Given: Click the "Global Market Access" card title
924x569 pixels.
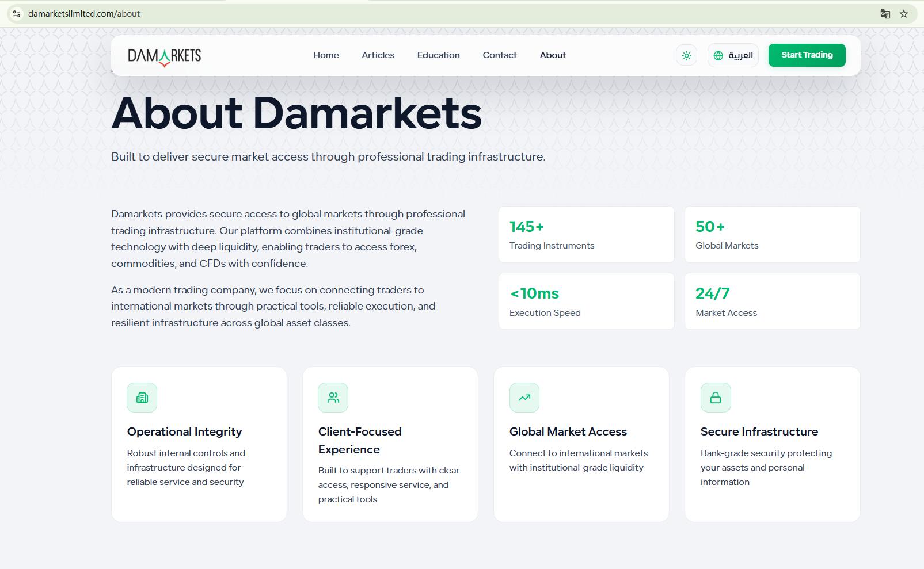Looking at the screenshot, I should tap(568, 431).
